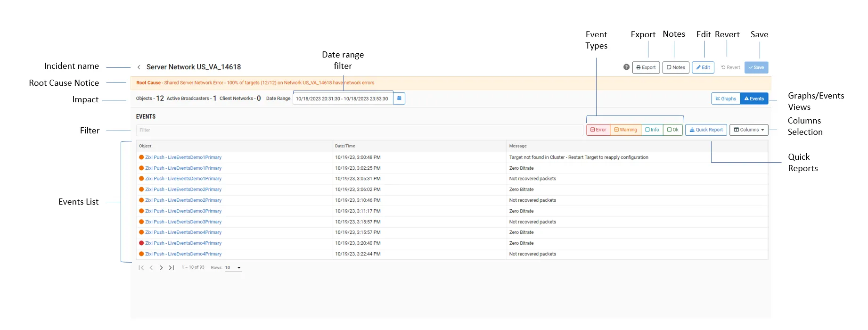Open LiveEventsDemo4Primary link dated 3:22:44 PM
This screenshot has width=868, height=330.
click(x=183, y=254)
